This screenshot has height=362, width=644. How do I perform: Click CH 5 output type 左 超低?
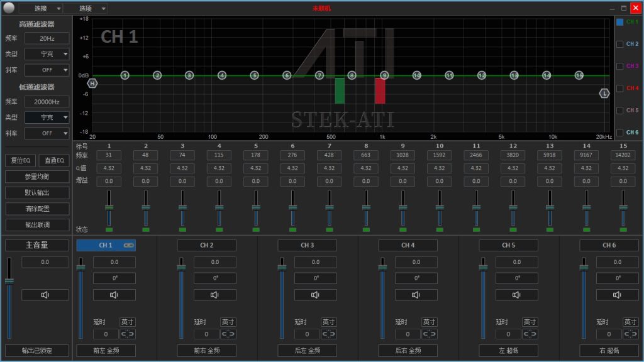click(508, 351)
